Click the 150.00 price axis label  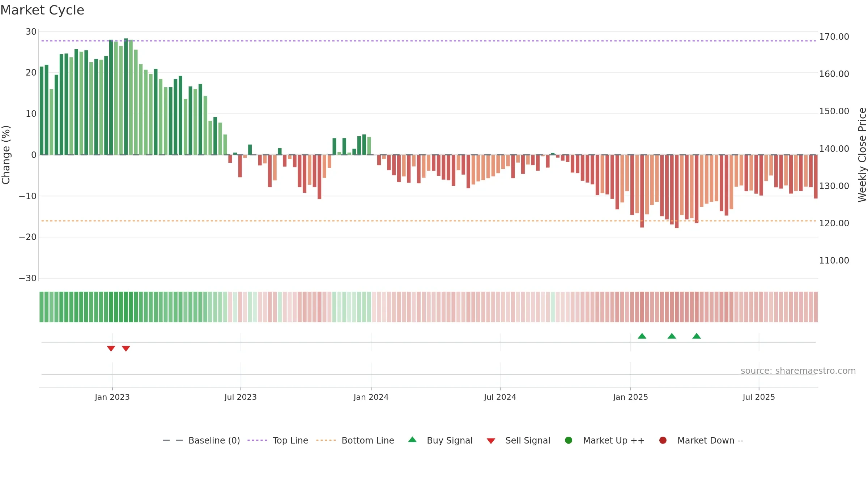coord(834,111)
